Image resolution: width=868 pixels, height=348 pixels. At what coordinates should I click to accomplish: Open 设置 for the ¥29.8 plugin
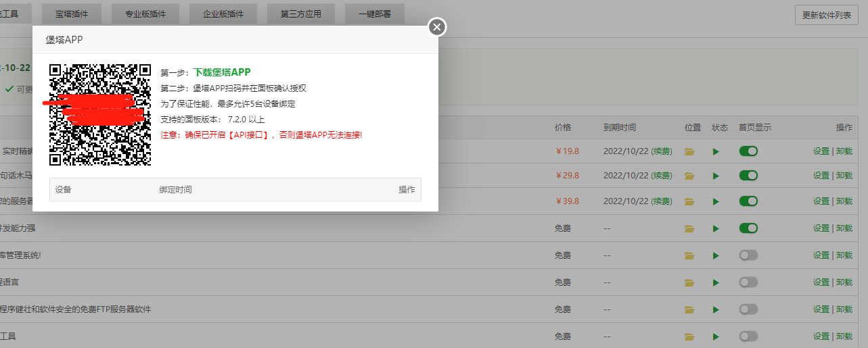(x=821, y=176)
